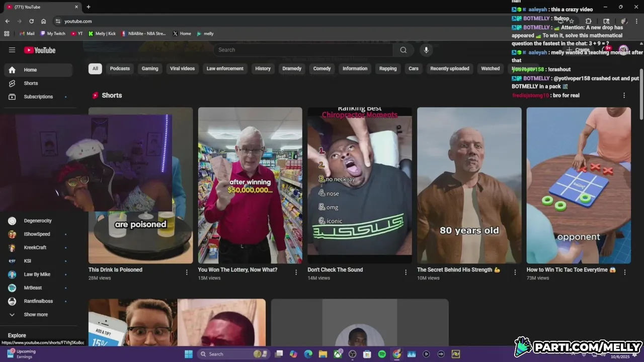Image resolution: width=644 pixels, height=362 pixels.
Task: Open a new browser tab
Action: 89,7
